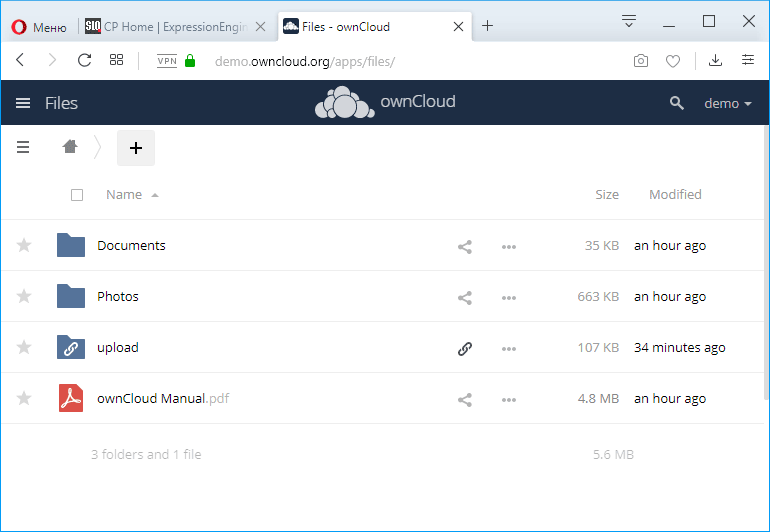Click the page vertical scrollbar
This screenshot has width=770, height=532.
[x=766, y=265]
